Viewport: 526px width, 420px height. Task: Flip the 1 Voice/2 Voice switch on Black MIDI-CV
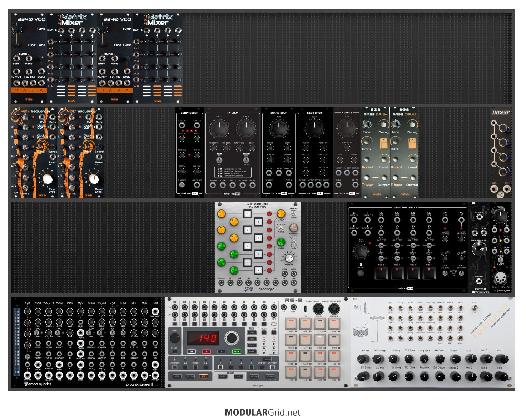501,260
